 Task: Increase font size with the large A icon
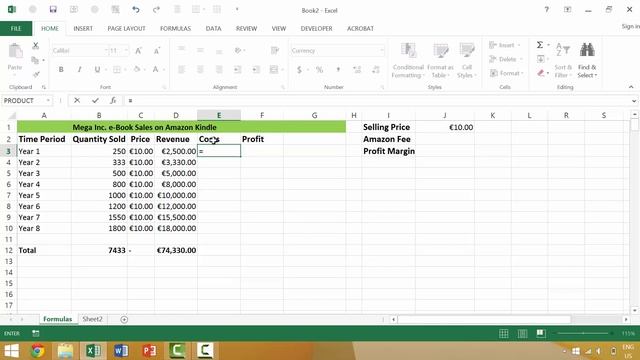[138, 51]
